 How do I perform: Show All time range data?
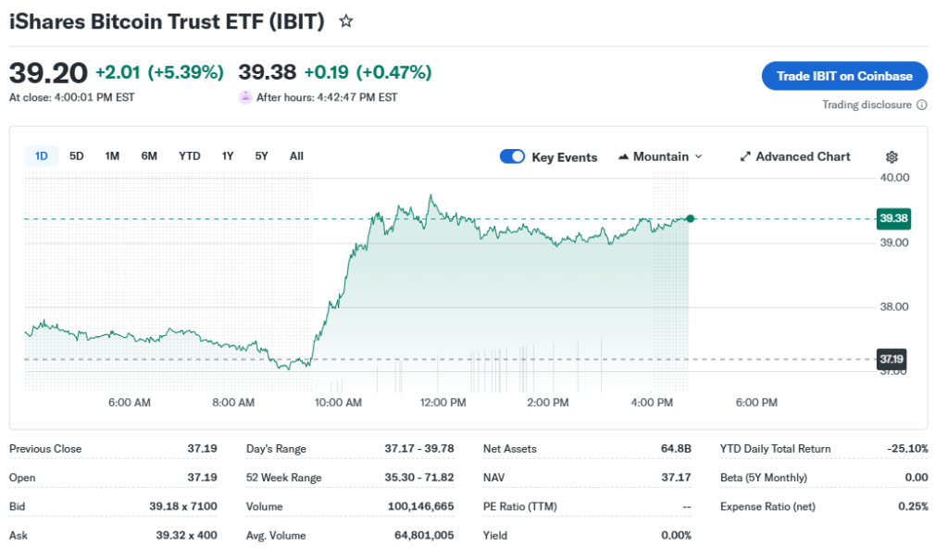tap(296, 156)
